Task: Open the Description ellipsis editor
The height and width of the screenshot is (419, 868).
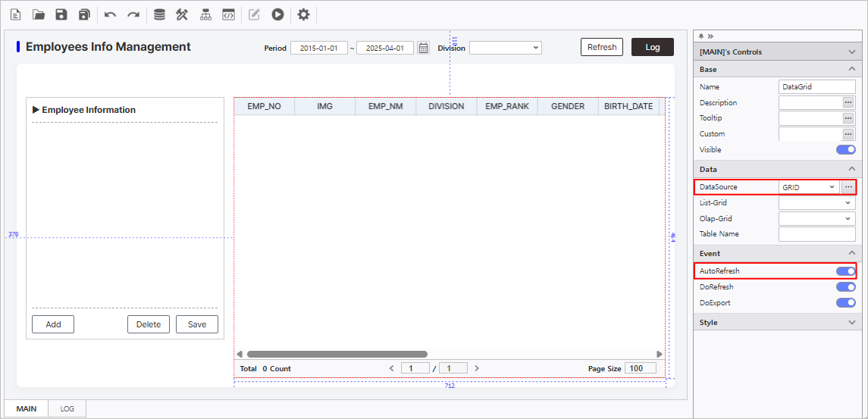Action: (x=848, y=102)
